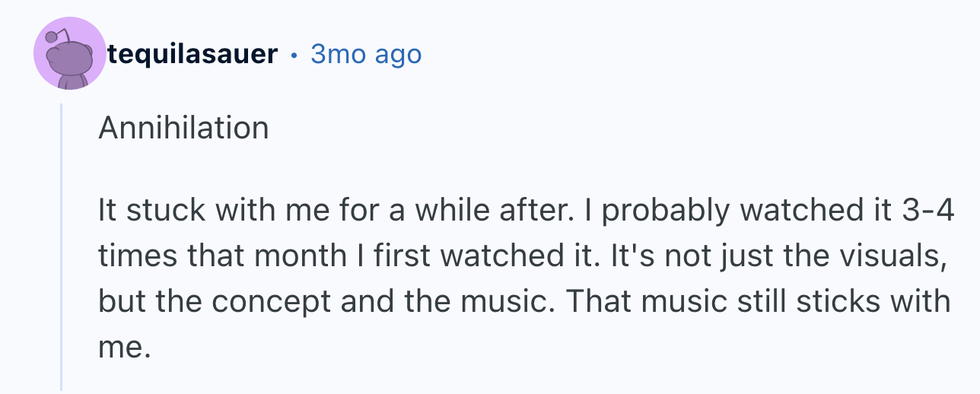
Task: Click the movie title "Annihilation"
Action: 183,127
